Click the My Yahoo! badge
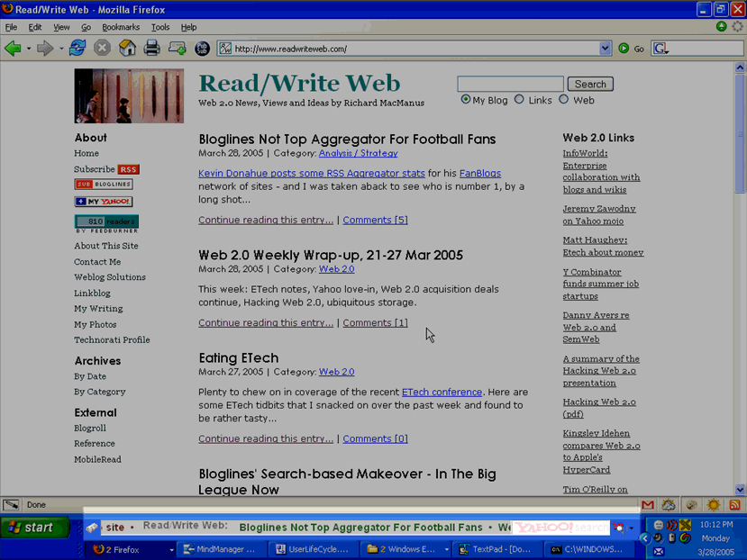 [x=104, y=202]
